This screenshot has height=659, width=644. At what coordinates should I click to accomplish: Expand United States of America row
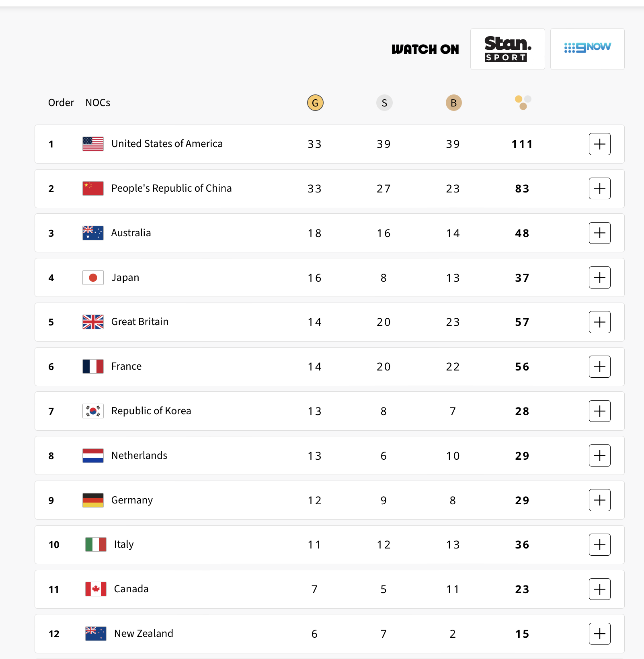[599, 144]
